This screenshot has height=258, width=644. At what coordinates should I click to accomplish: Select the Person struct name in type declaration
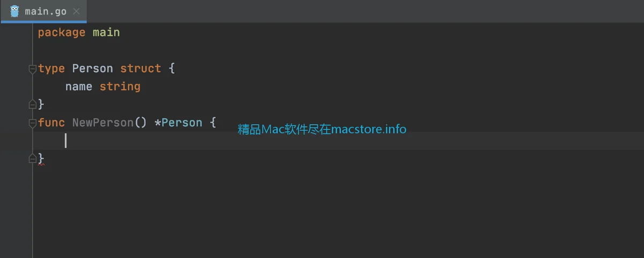92,69
